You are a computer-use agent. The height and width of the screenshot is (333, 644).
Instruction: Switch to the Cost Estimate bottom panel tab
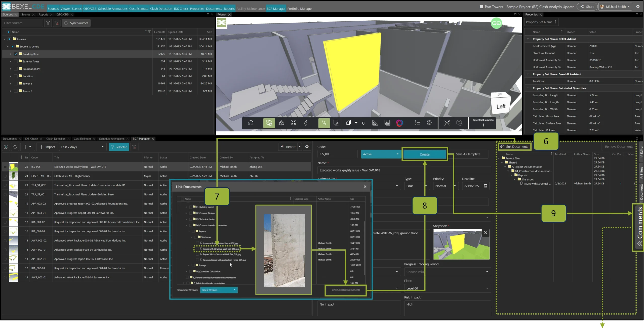(x=82, y=139)
